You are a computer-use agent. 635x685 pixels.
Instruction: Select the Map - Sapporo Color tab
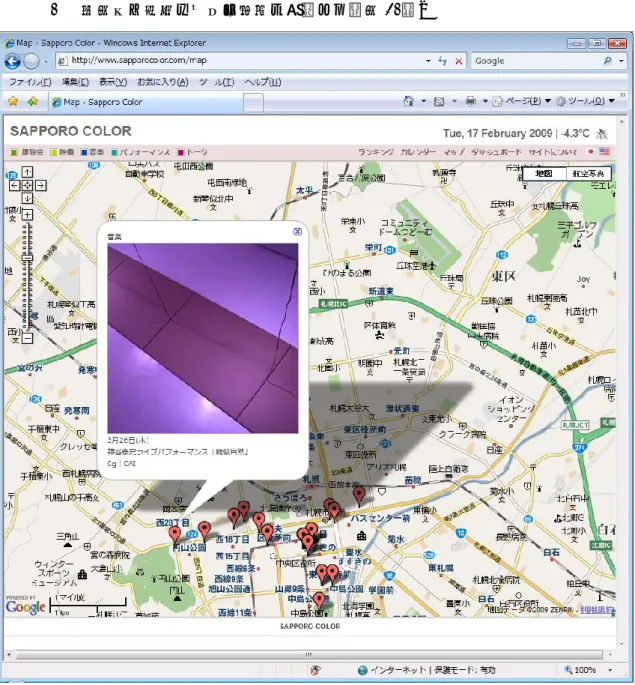point(145,102)
